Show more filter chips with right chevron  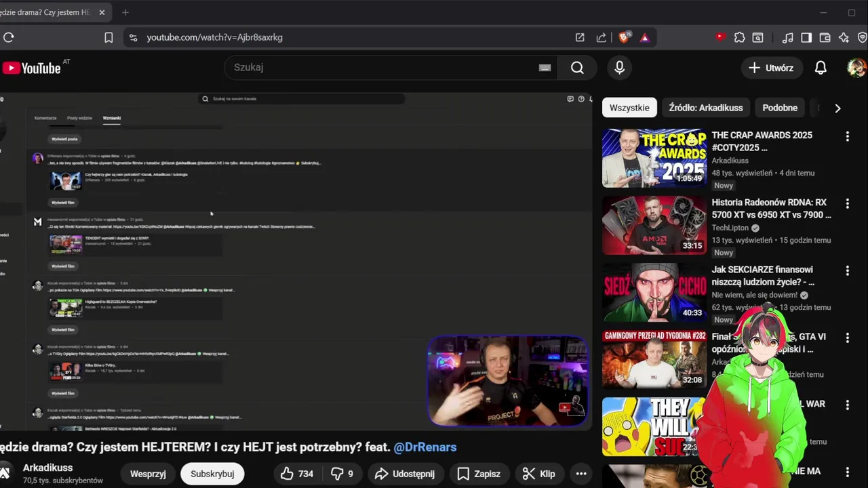[837, 108]
